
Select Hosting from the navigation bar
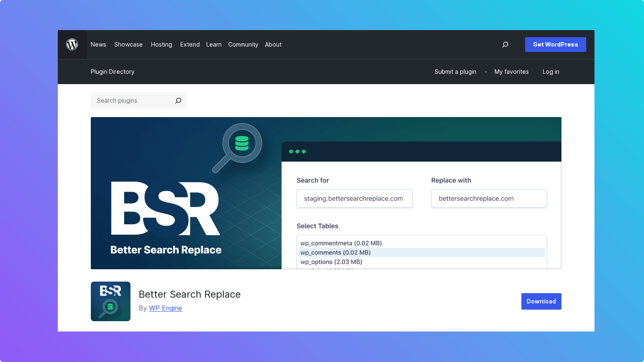[x=161, y=44]
